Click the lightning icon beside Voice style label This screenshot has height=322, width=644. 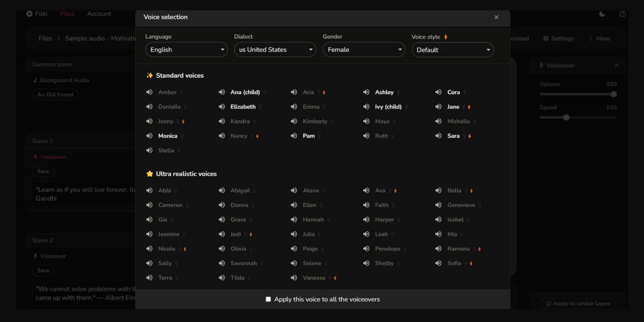pyautogui.click(x=446, y=36)
